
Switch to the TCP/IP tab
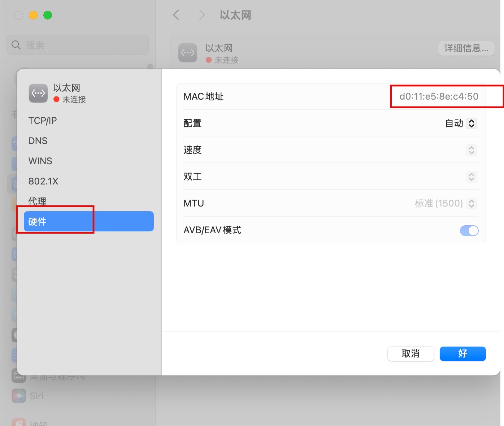[43, 121]
